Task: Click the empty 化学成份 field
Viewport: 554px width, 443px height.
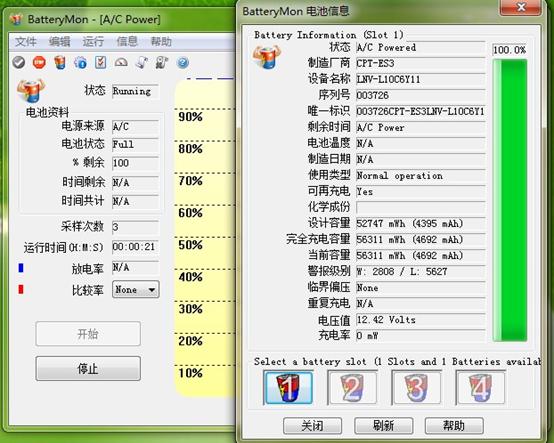Action: click(420, 207)
